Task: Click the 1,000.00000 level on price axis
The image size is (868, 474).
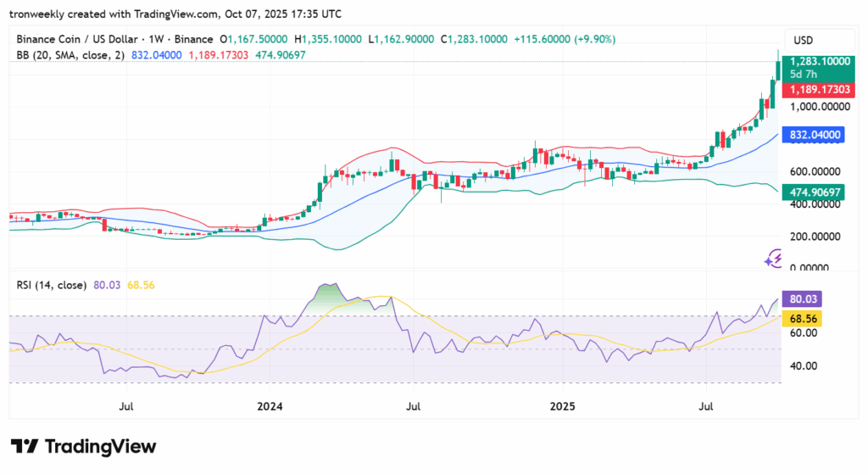Action: tap(818, 107)
